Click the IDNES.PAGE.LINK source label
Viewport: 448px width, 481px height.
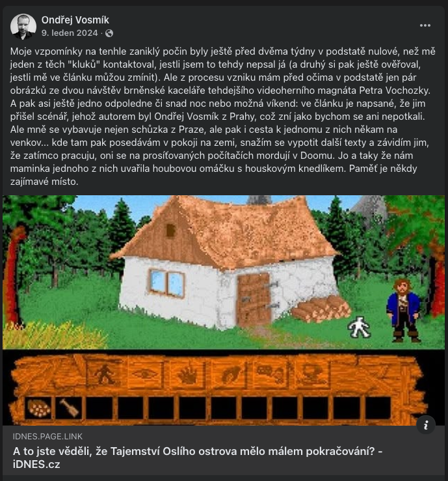47,437
